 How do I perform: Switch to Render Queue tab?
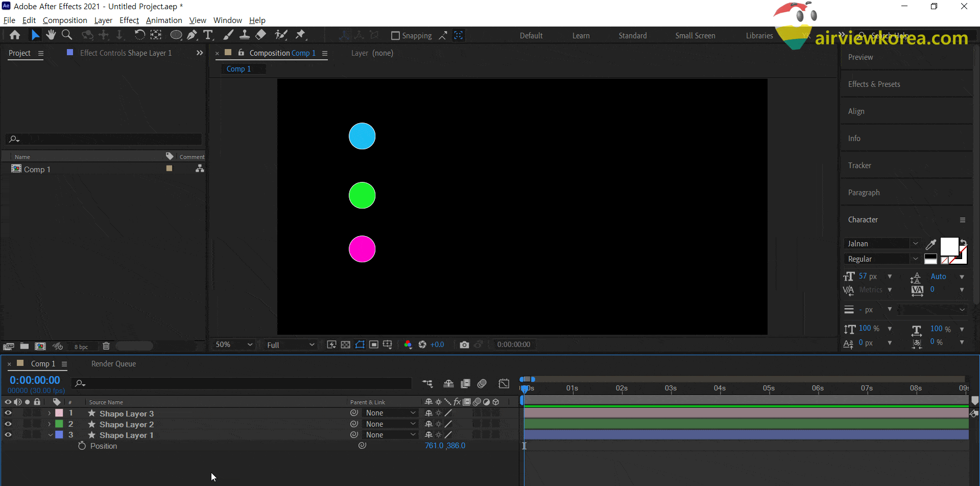pyautogui.click(x=113, y=364)
